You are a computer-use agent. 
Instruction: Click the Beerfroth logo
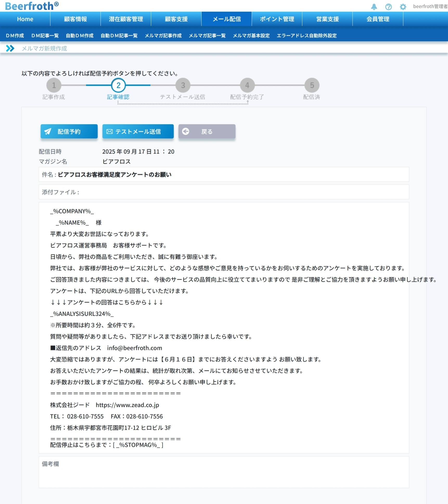pos(32,6)
